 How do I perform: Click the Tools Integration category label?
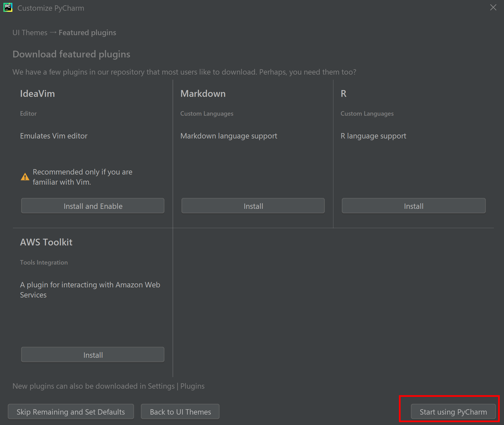pyautogui.click(x=44, y=262)
